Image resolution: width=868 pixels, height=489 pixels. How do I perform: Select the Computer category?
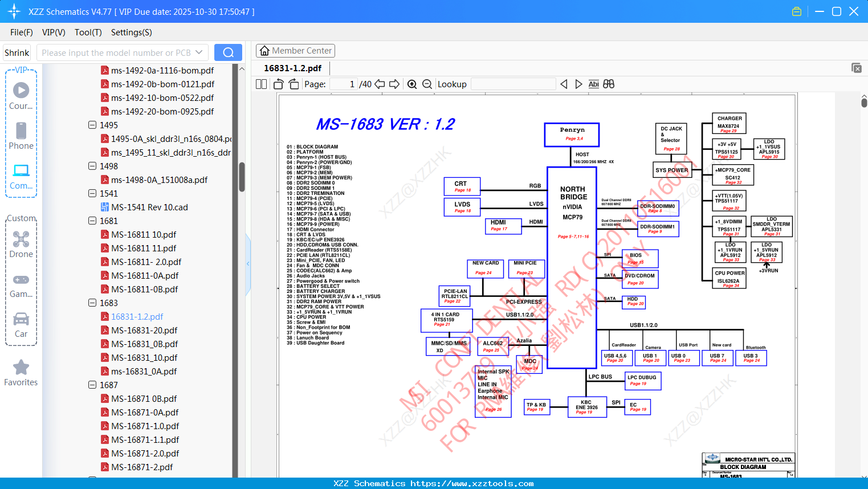click(21, 176)
